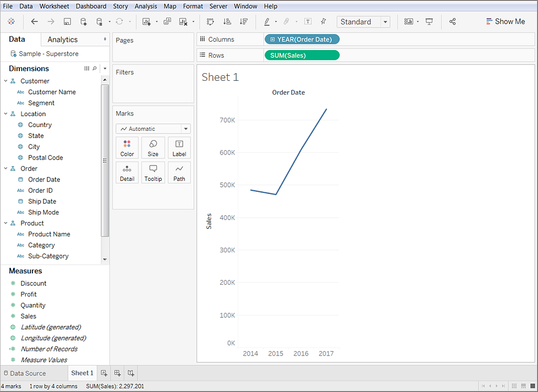Collapse the Customer folder in Dimensions
Image resolution: width=538 pixels, height=392 pixels.
click(x=6, y=81)
